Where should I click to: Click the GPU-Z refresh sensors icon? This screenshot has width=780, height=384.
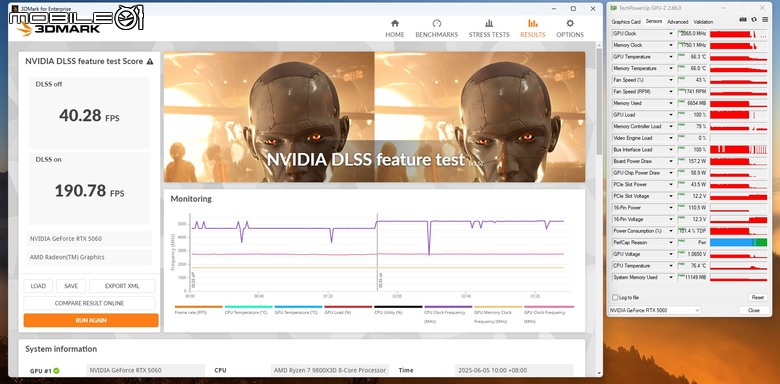pos(754,19)
